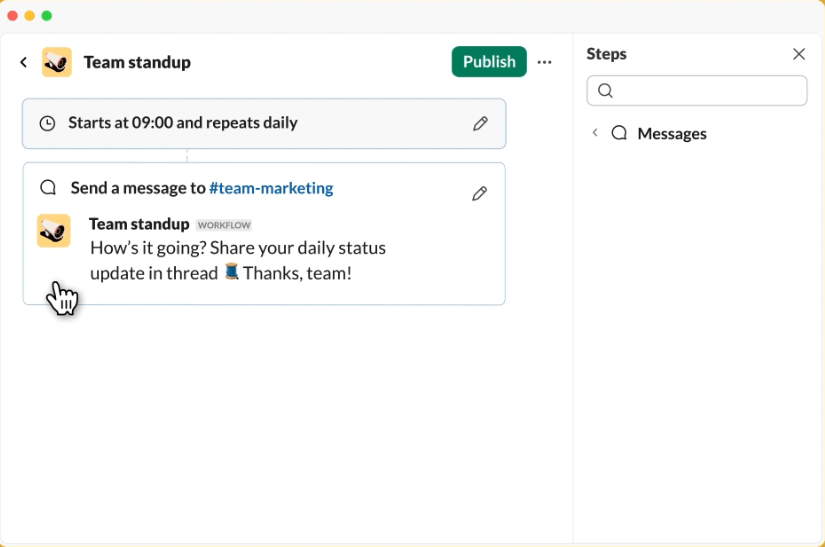Click the search magnifier icon in Steps panel

click(606, 90)
